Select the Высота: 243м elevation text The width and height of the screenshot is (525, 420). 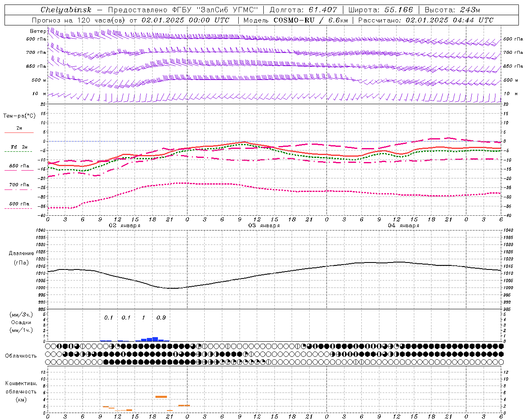point(452,10)
